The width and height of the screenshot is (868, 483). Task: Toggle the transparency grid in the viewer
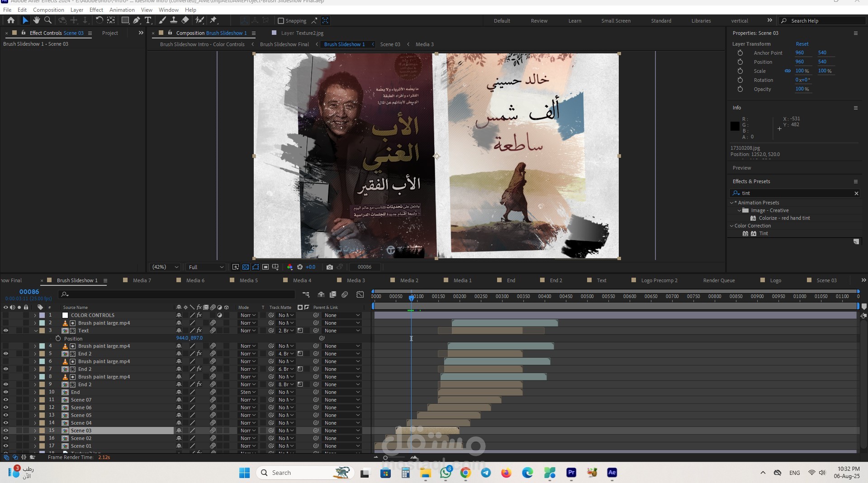tap(246, 267)
